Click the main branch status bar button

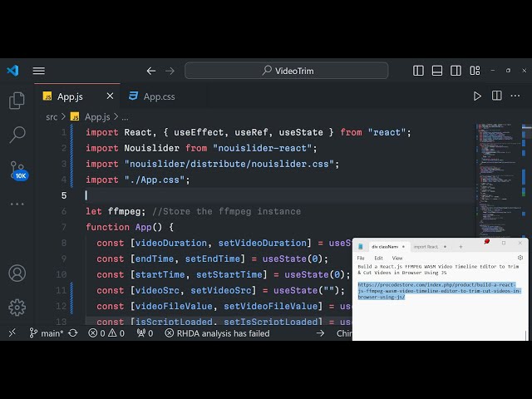click(47, 333)
